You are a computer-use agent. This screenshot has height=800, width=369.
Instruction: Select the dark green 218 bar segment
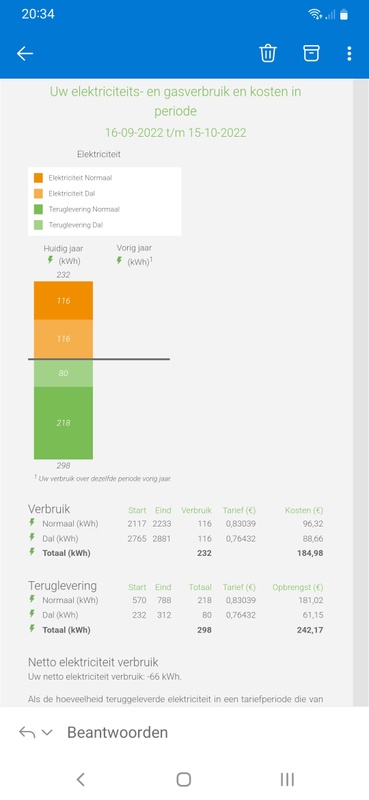pyautogui.click(x=63, y=423)
